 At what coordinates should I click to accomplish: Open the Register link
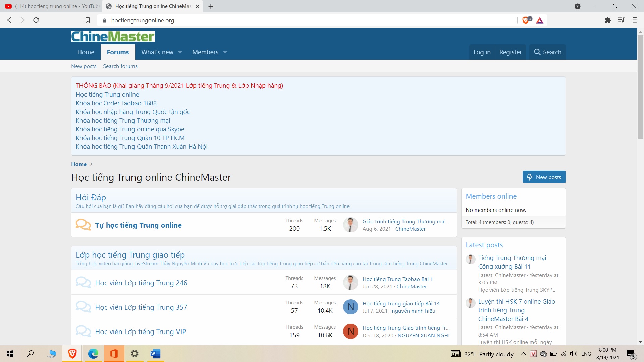tap(510, 52)
